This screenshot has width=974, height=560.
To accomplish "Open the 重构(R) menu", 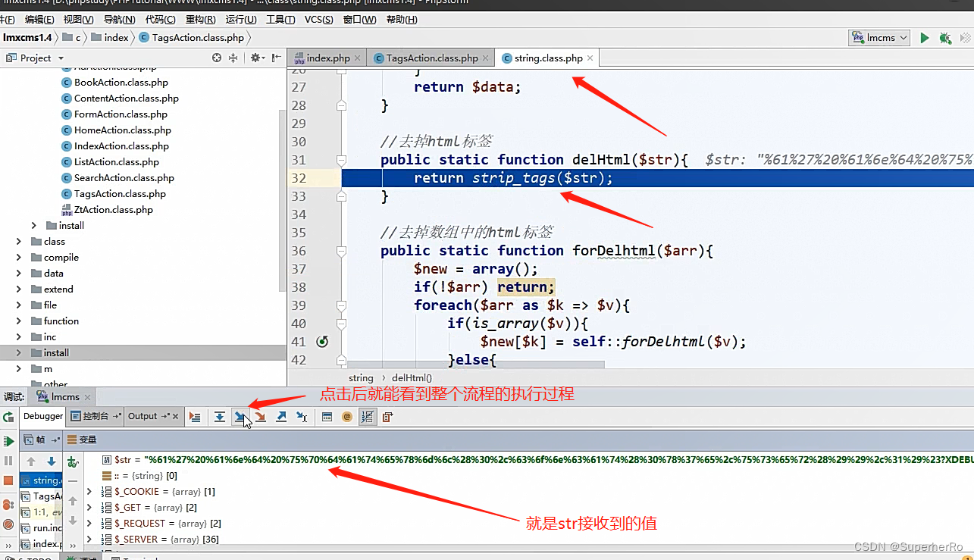I will click(x=200, y=19).
